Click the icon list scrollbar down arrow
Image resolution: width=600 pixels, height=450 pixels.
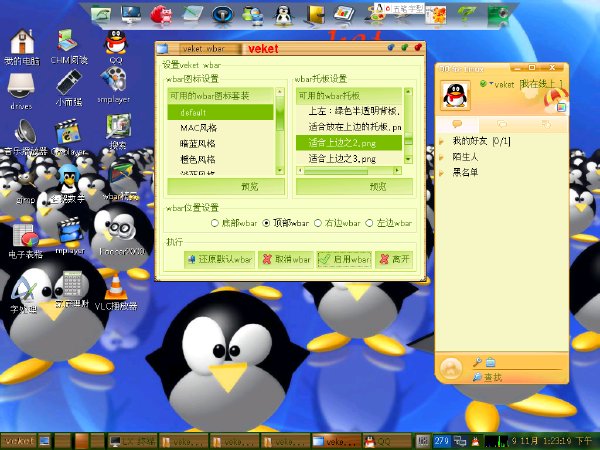280,170
